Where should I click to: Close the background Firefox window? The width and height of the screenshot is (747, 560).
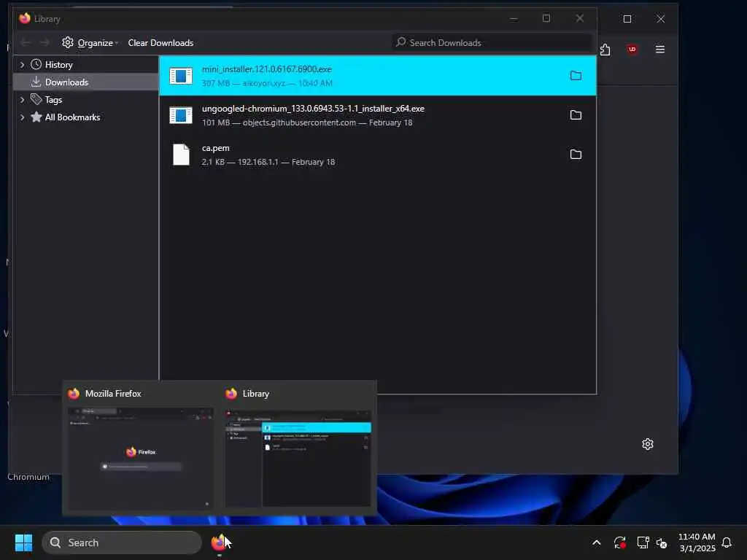[x=660, y=19]
